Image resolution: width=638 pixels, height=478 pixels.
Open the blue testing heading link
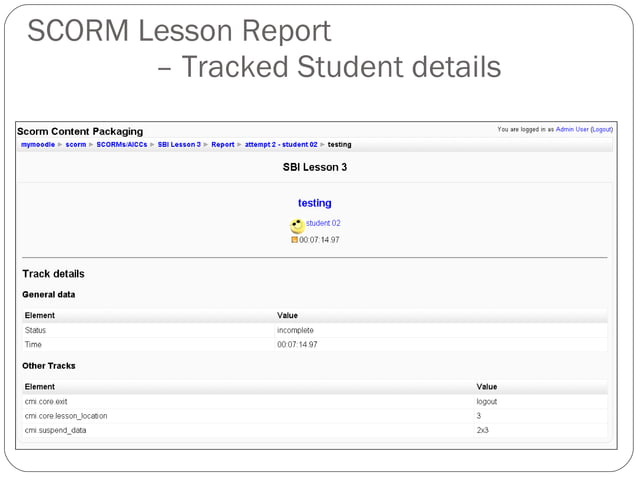coord(315,203)
